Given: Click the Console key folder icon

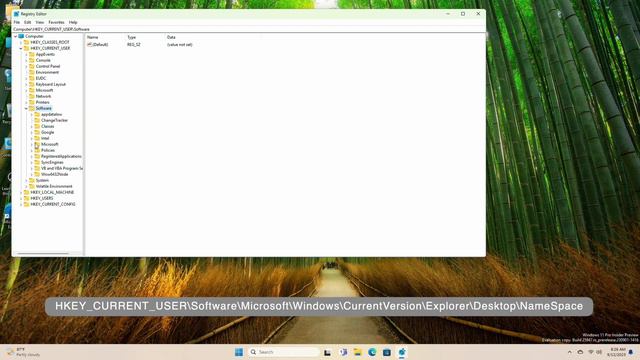Looking at the screenshot, I should pos(32,60).
